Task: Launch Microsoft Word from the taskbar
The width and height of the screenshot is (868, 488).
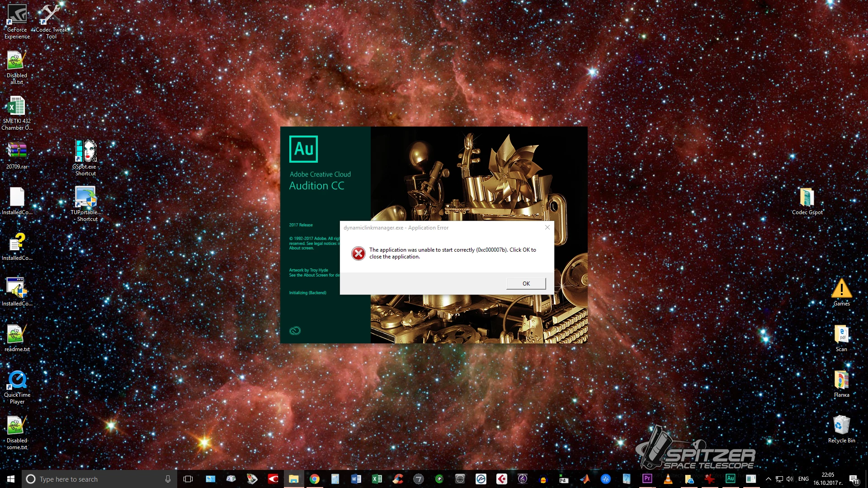Action: 356,479
